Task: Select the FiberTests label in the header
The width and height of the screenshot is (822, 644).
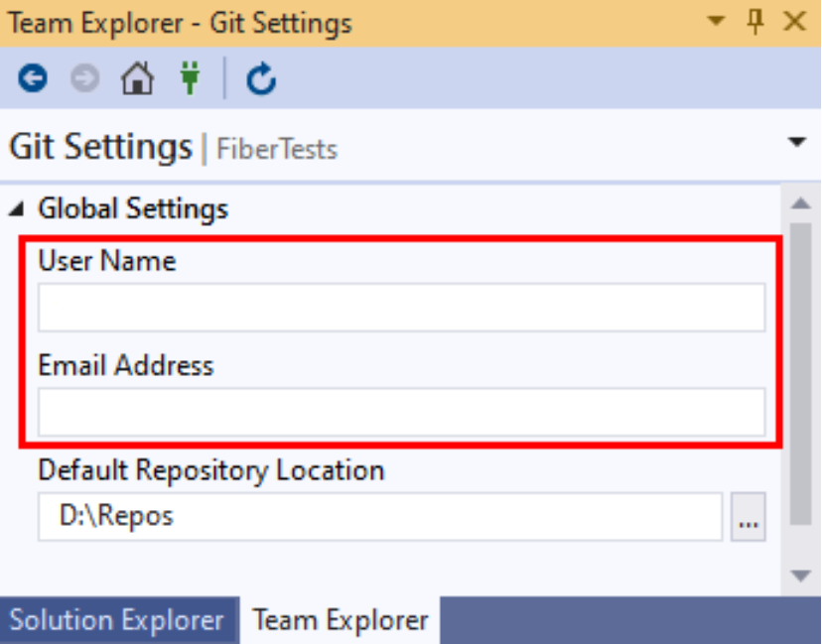Action: click(281, 150)
